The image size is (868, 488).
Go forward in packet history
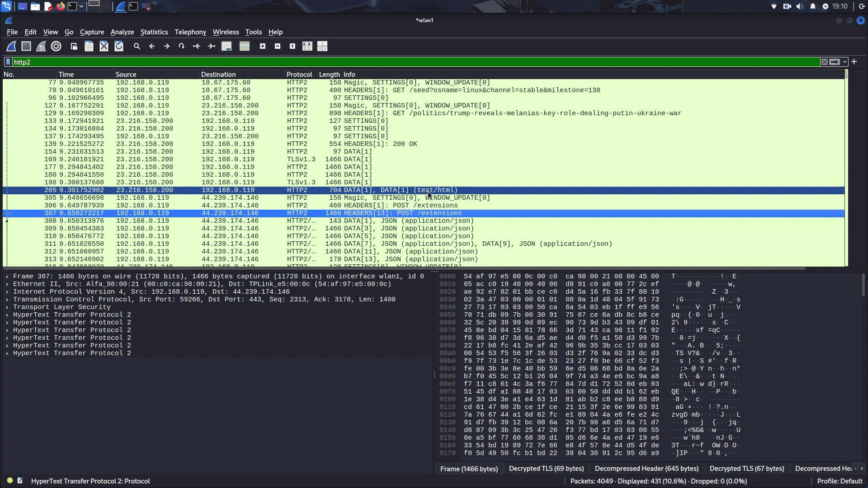[x=167, y=46]
